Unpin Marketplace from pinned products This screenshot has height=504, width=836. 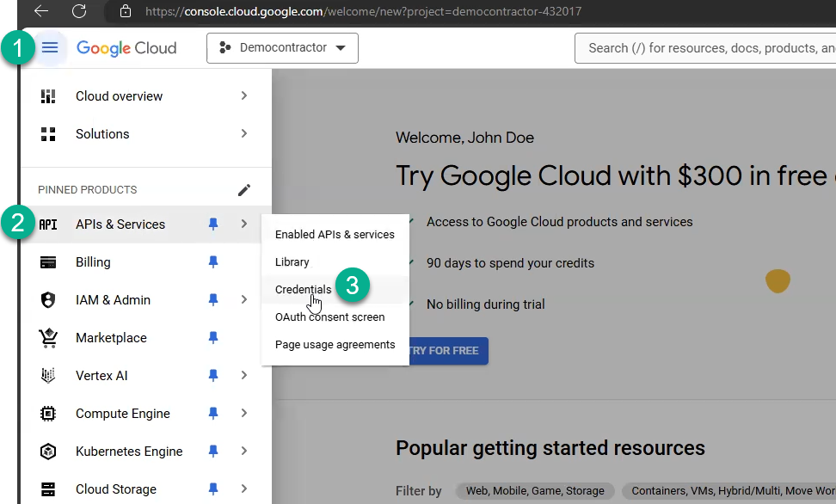pos(213,337)
